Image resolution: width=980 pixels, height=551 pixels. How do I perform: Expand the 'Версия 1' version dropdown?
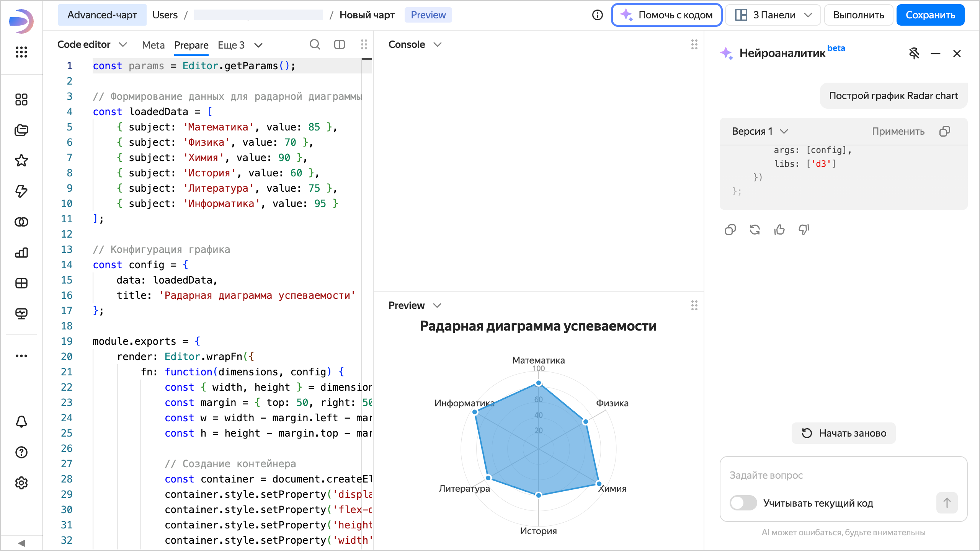tap(759, 131)
